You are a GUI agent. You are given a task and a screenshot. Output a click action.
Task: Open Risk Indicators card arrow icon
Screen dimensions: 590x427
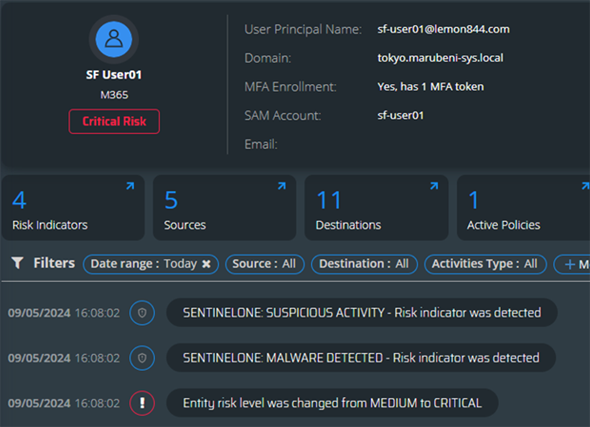click(130, 186)
